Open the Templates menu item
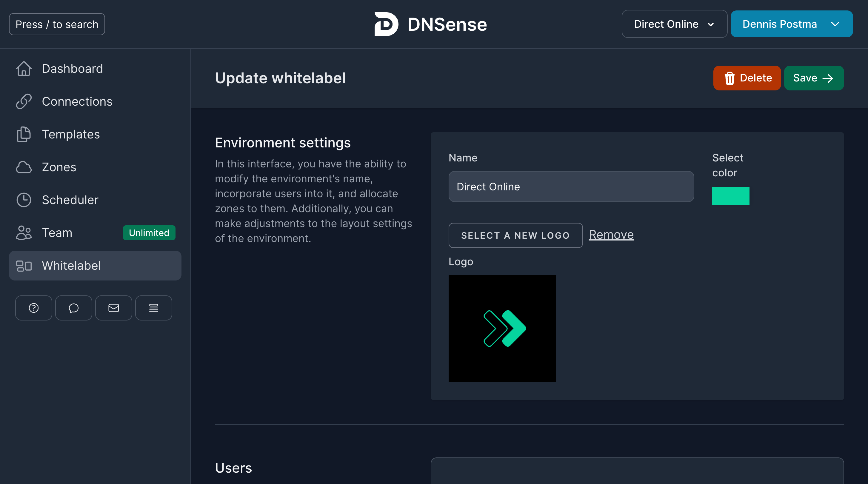The height and width of the screenshot is (484, 868). [x=71, y=134]
